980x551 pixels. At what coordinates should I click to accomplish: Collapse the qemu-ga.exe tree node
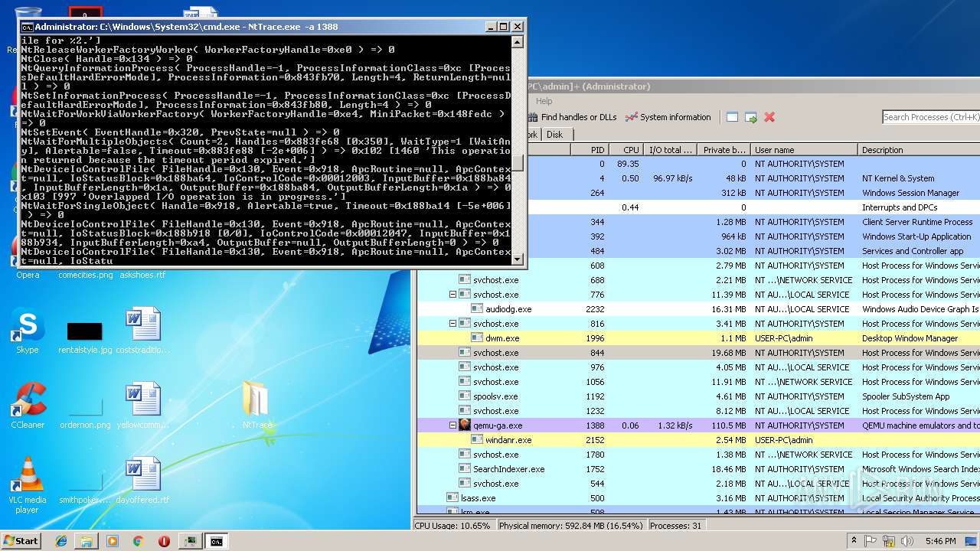[x=452, y=425]
